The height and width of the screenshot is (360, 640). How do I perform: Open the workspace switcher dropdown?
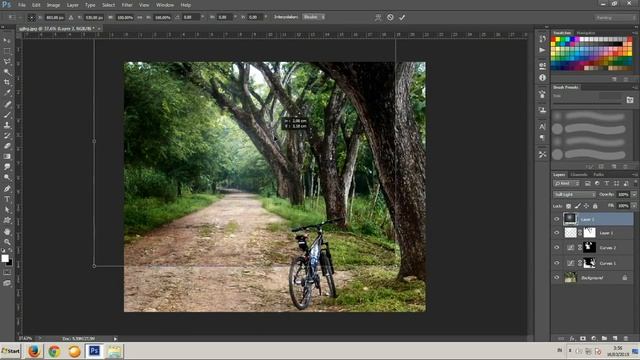pos(614,18)
